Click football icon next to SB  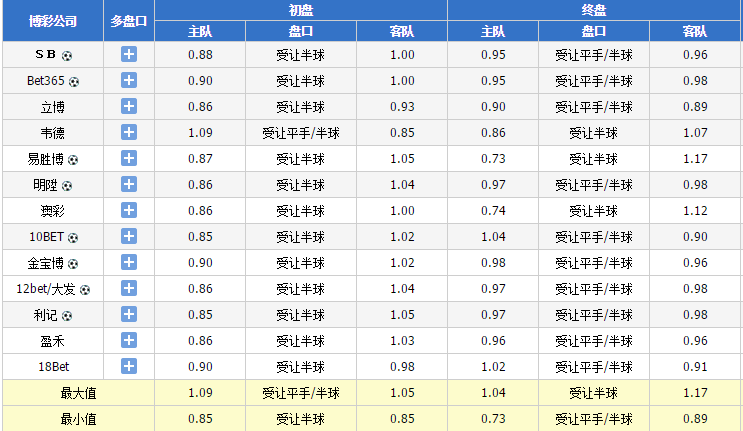click(67, 55)
